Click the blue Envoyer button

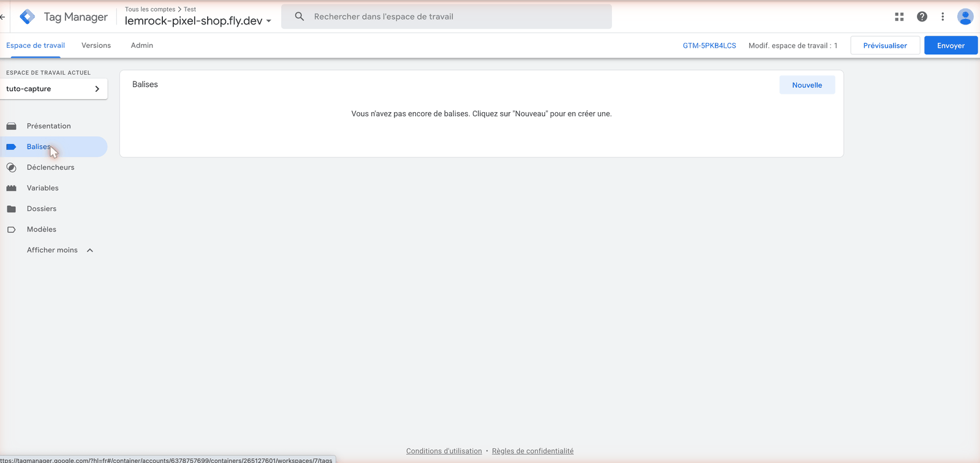click(951, 45)
